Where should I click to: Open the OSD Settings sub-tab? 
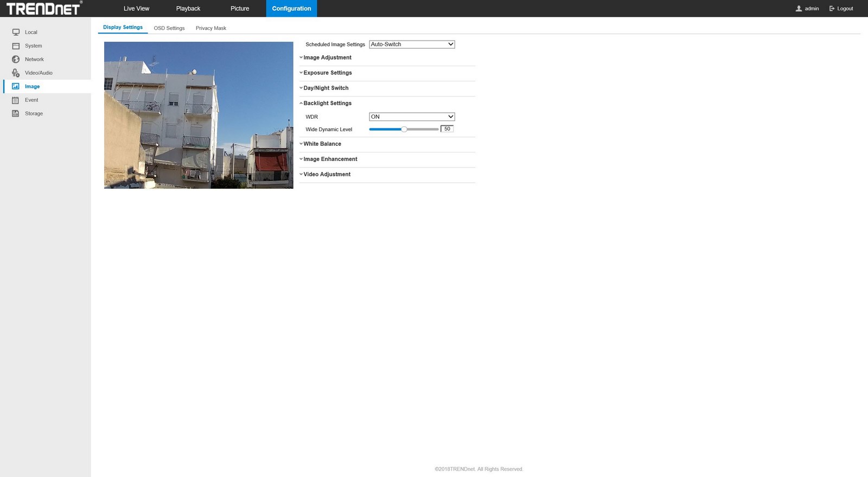tap(169, 28)
